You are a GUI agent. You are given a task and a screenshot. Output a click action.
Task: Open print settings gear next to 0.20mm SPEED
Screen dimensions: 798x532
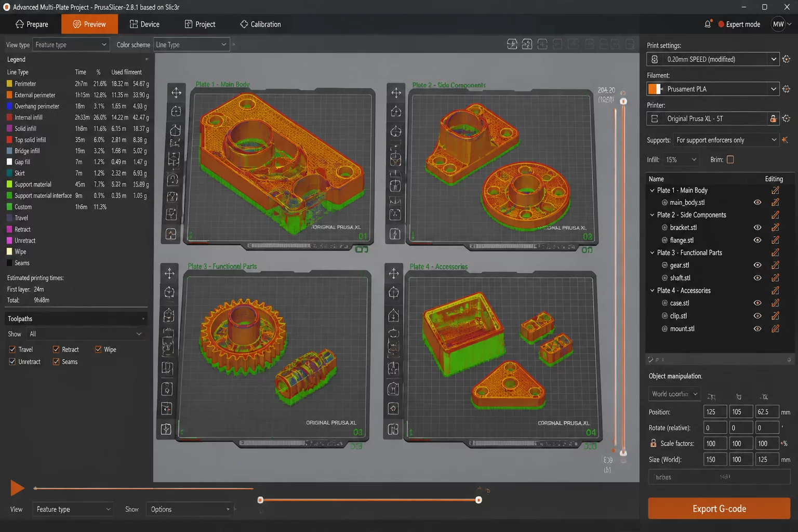pyautogui.click(x=787, y=59)
